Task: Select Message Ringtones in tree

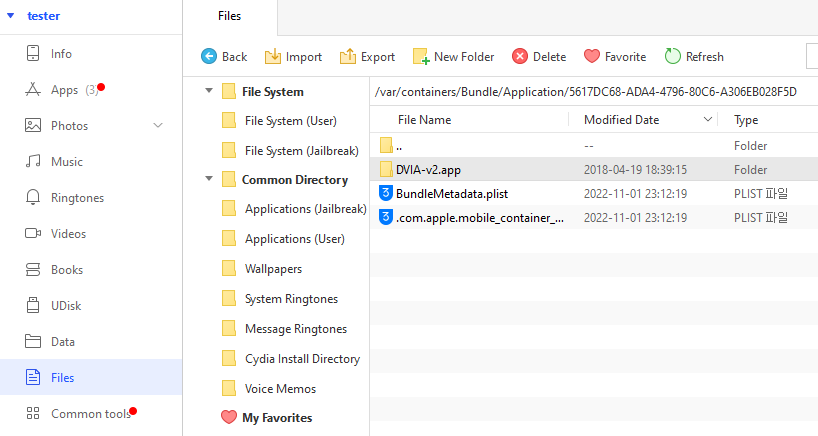Action: 296,329
